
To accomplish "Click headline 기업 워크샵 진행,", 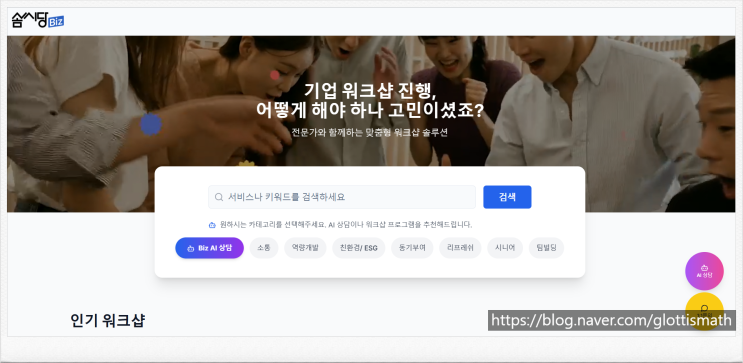I will point(370,90).
